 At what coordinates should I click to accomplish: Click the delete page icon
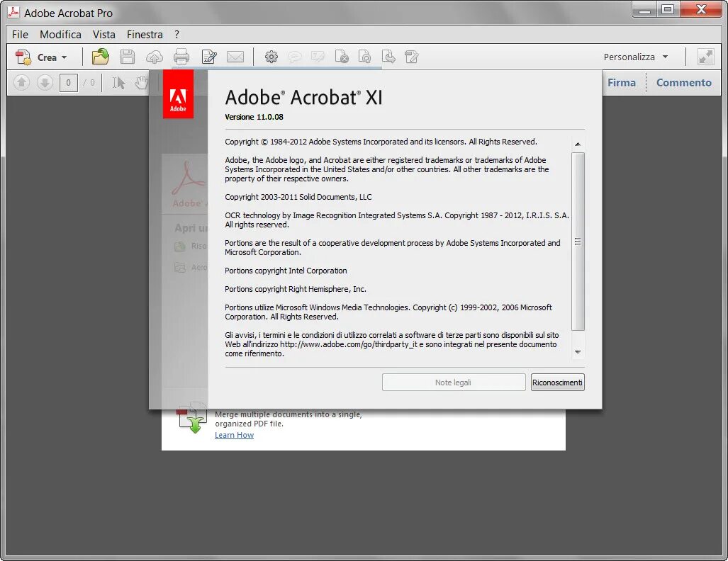click(x=342, y=57)
